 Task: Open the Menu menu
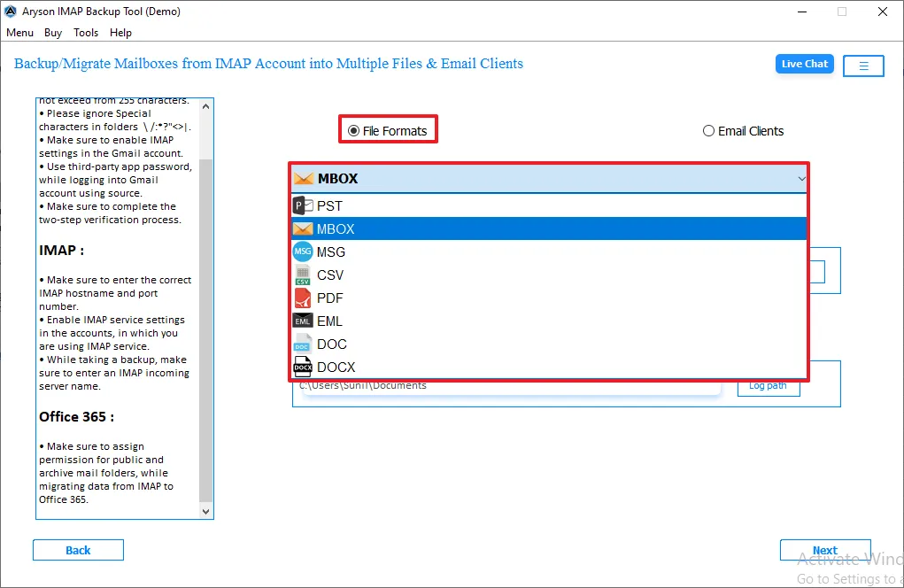point(20,33)
